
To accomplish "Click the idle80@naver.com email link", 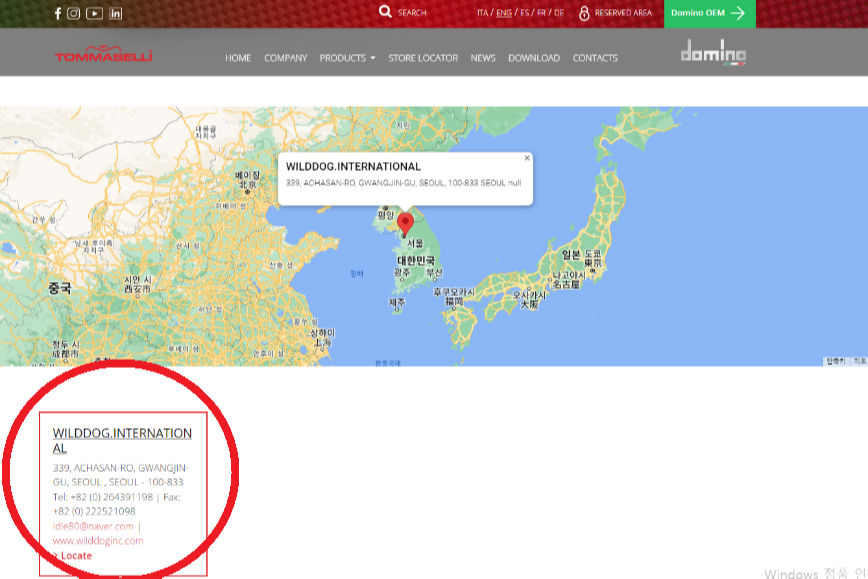I will (x=93, y=526).
